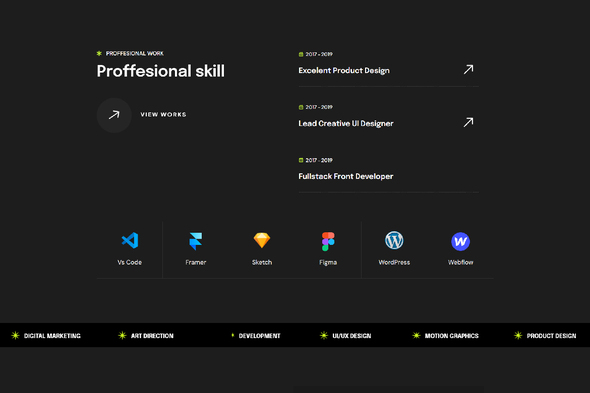Open the VIEW WORKS link
The width and height of the screenshot is (590, 393).
[x=163, y=114]
